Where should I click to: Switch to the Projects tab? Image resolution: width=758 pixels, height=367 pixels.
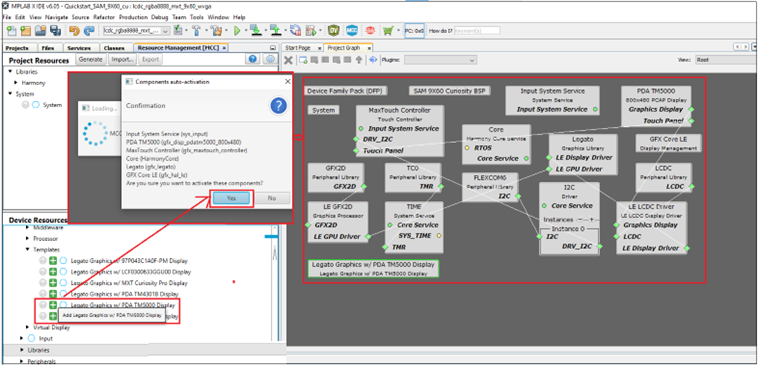click(x=17, y=48)
